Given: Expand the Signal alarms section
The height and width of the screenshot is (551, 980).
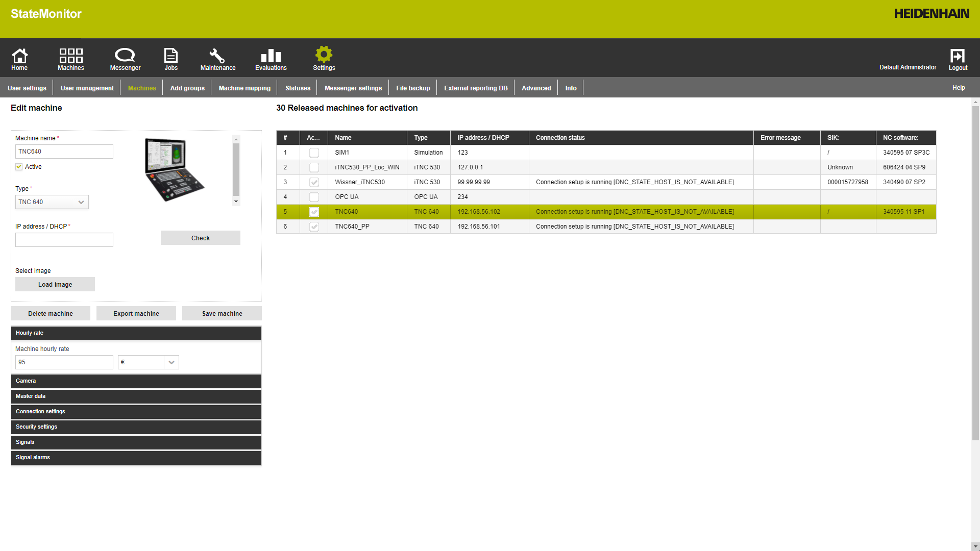Looking at the screenshot, I should [136, 458].
